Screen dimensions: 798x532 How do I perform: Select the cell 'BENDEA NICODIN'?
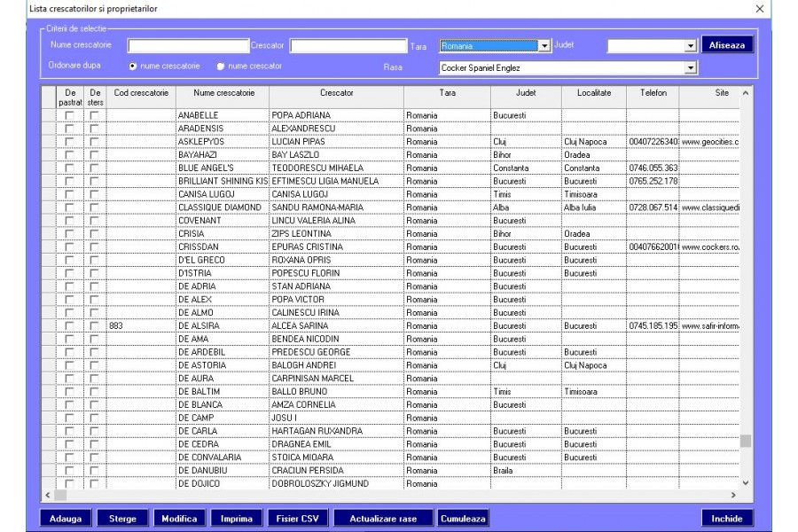click(x=336, y=339)
